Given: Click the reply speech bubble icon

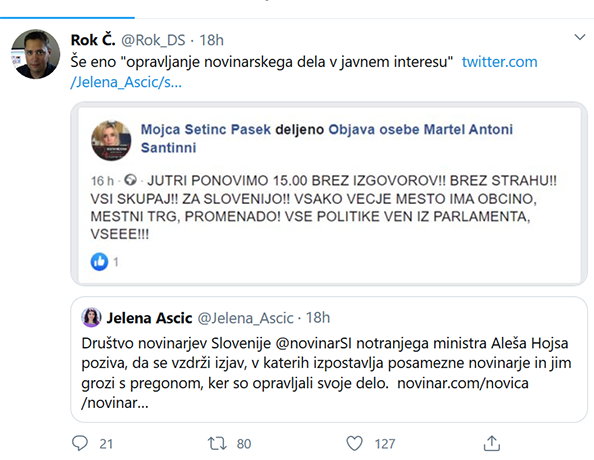Looking at the screenshot, I should [80, 443].
